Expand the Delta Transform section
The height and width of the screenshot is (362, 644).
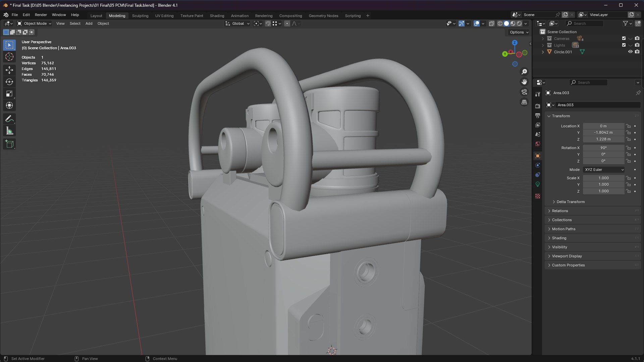570,202
